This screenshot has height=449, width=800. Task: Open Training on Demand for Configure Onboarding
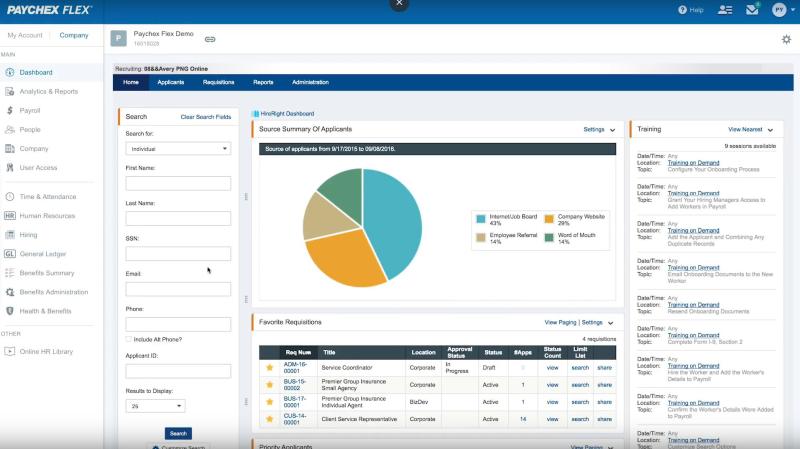(693, 163)
